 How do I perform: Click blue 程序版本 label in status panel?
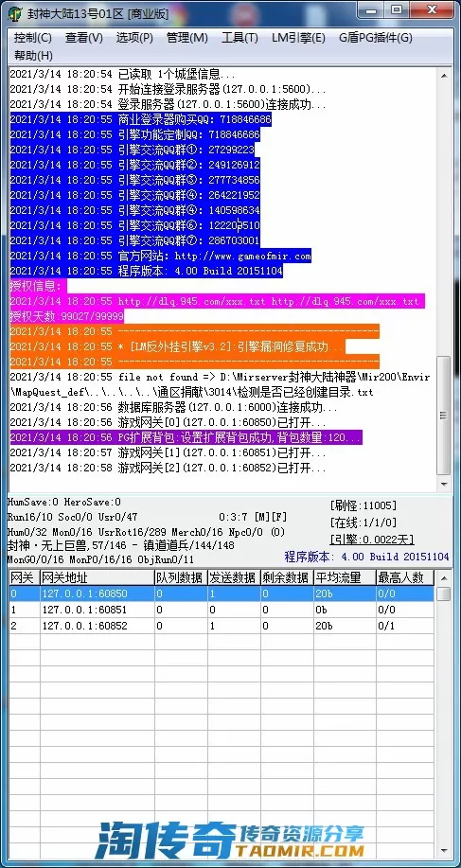(x=367, y=557)
